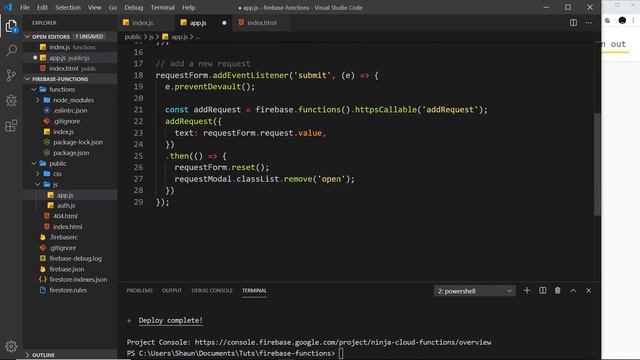The height and width of the screenshot is (360, 640).
Task: Open the File menu
Action: coord(24,7)
